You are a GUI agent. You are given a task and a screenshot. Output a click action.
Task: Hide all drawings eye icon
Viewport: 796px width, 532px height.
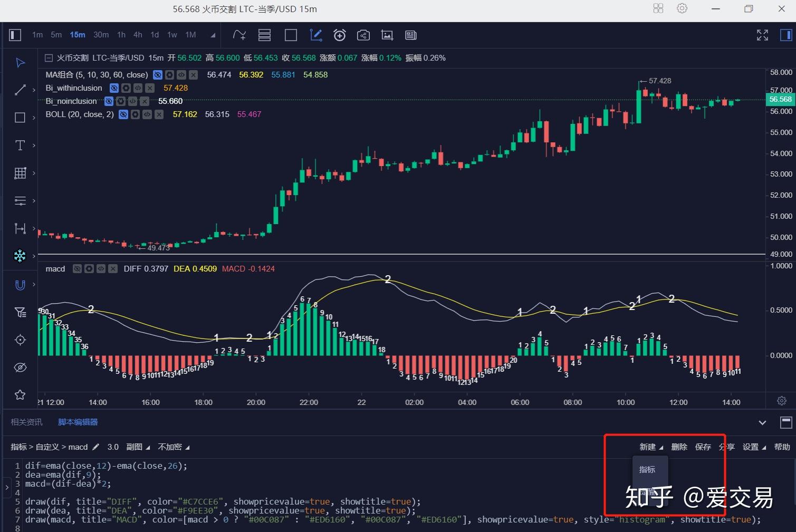pyautogui.click(x=20, y=367)
